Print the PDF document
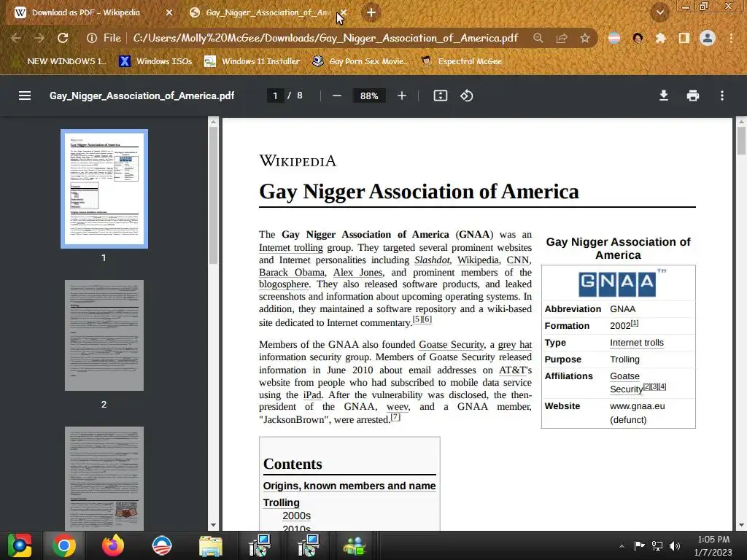This screenshot has height=560, width=747. [x=693, y=96]
